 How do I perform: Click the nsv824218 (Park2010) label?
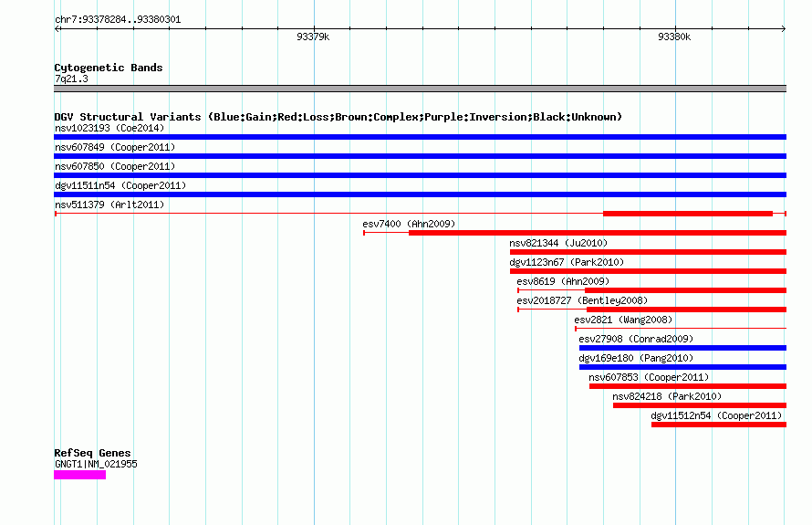(667, 396)
